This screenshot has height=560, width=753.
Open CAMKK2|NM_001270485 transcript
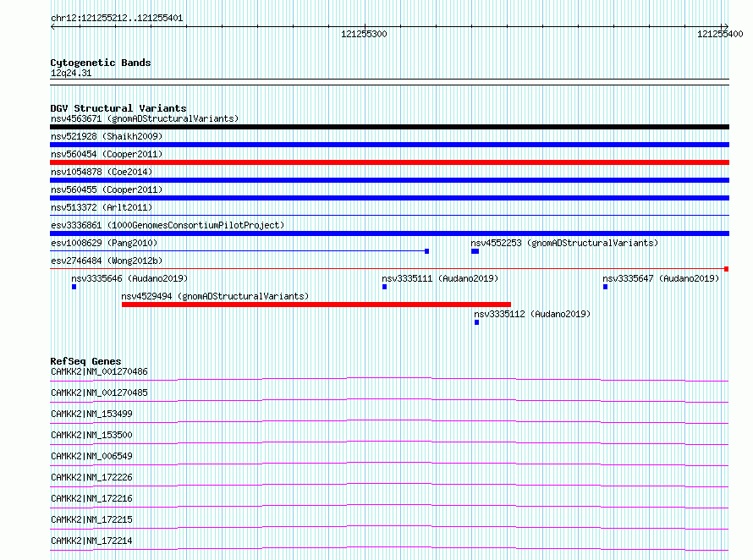99,393
